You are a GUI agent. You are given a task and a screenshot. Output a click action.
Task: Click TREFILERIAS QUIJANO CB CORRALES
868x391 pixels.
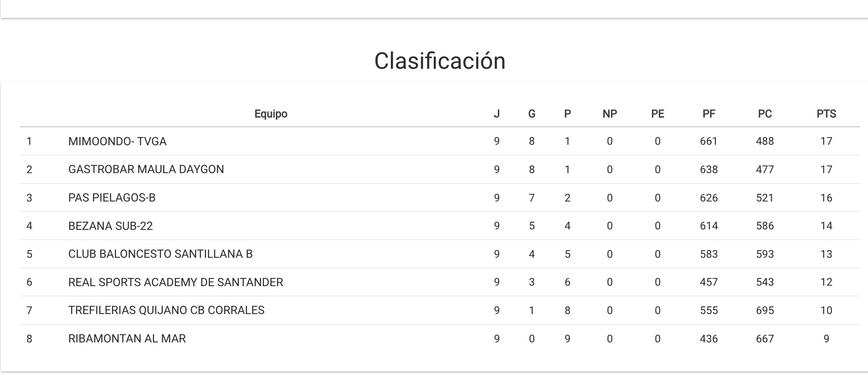(166, 310)
